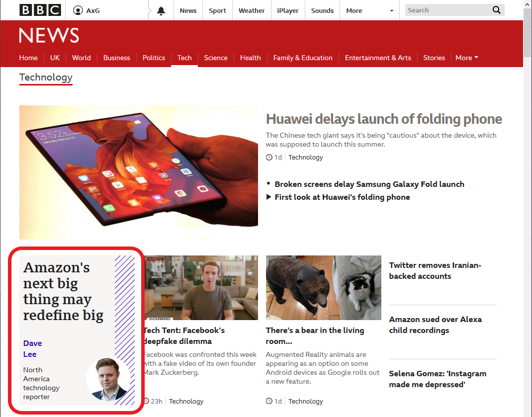The height and width of the screenshot is (417, 532).
Task: Expand the top More dropdown arrow
Action: pos(391,10)
